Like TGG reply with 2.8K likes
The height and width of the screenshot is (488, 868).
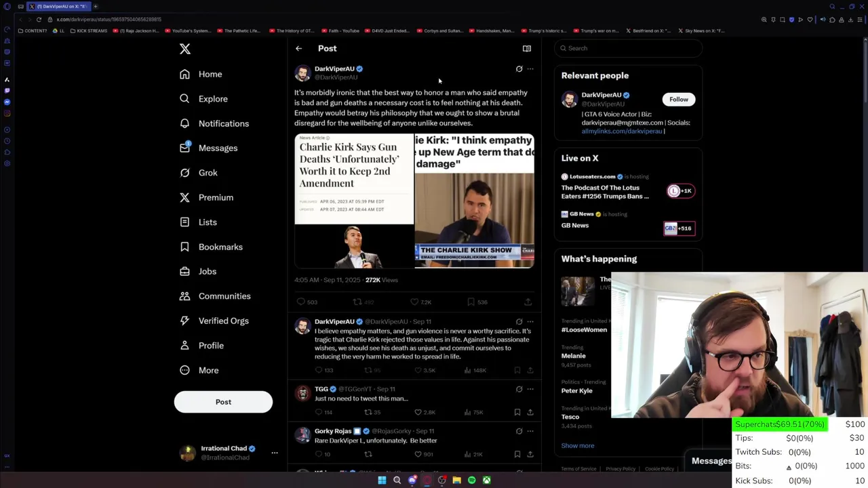425,412
